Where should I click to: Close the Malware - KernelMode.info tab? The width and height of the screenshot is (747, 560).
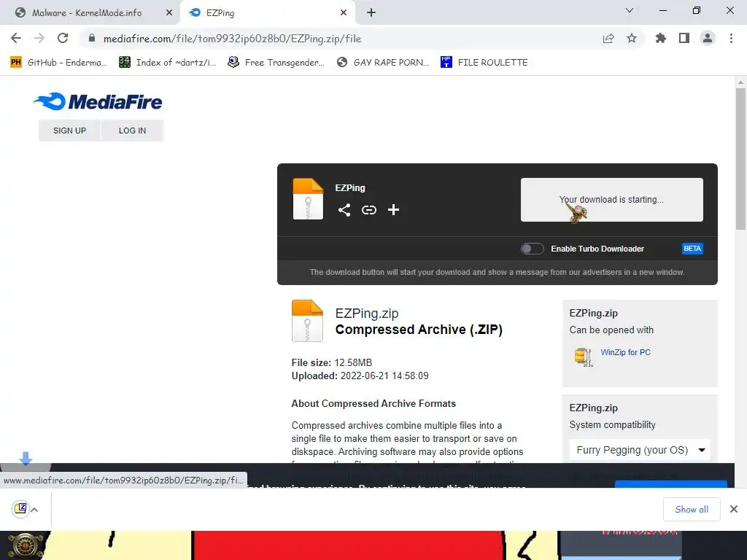pyautogui.click(x=169, y=13)
